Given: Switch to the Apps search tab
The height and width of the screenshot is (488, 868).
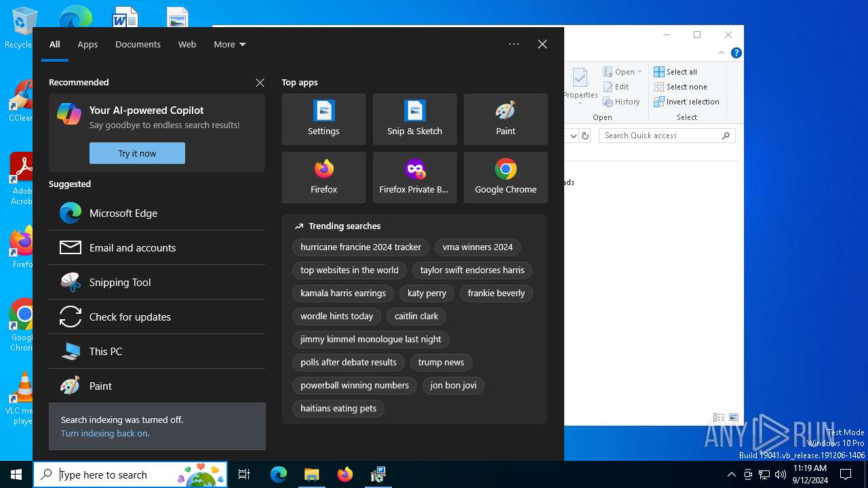Looking at the screenshot, I should tap(87, 44).
